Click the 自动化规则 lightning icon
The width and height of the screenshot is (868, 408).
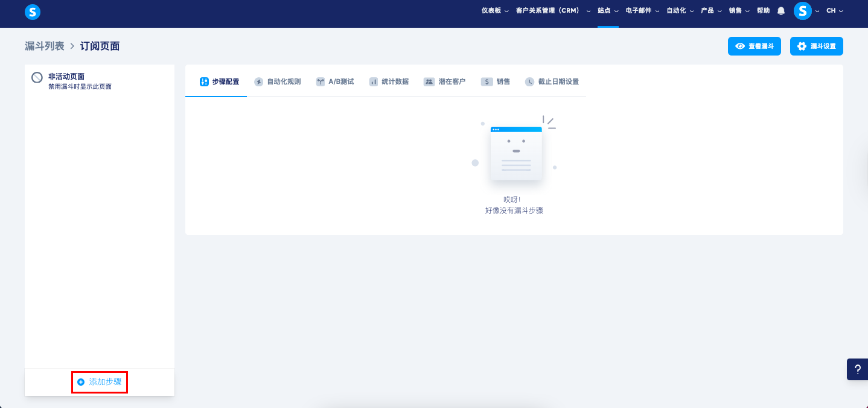[x=259, y=81]
